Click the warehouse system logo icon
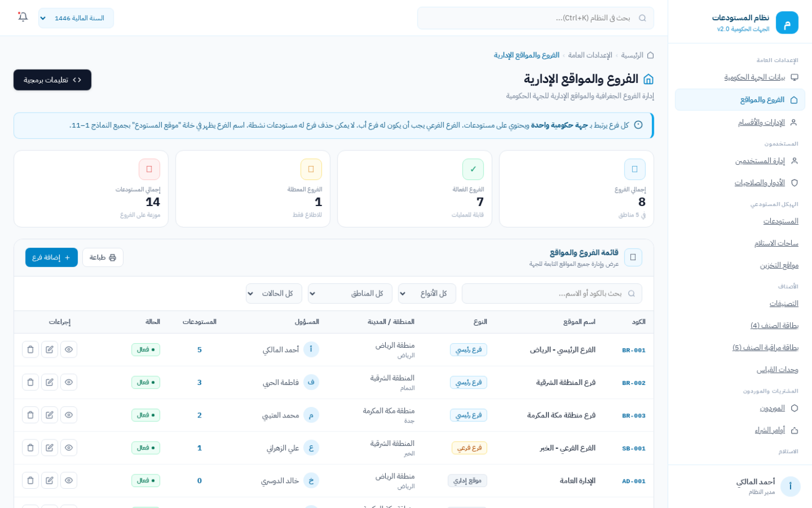 coord(786,23)
